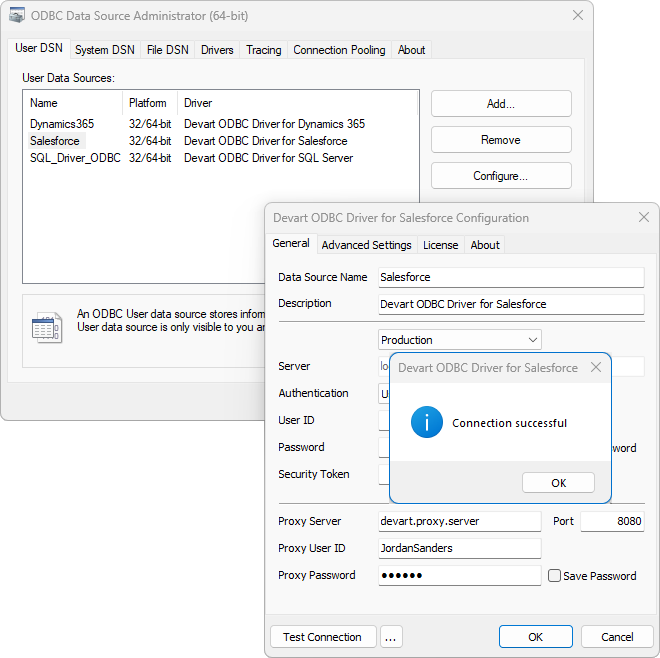660x658 pixels.
Task: Click the ellipsis button beside Test Connection
Action: (391, 637)
